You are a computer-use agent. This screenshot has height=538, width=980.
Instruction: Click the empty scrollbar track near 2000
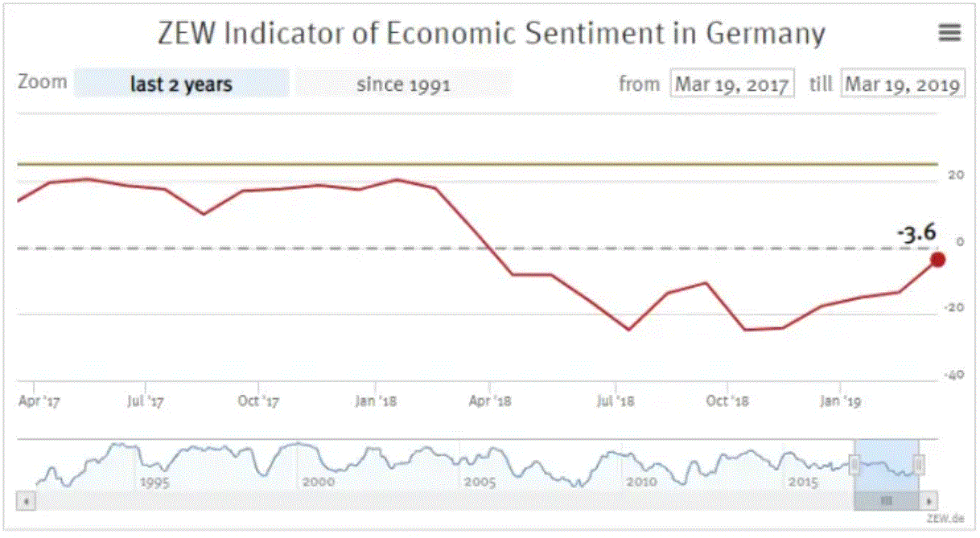coord(318,500)
